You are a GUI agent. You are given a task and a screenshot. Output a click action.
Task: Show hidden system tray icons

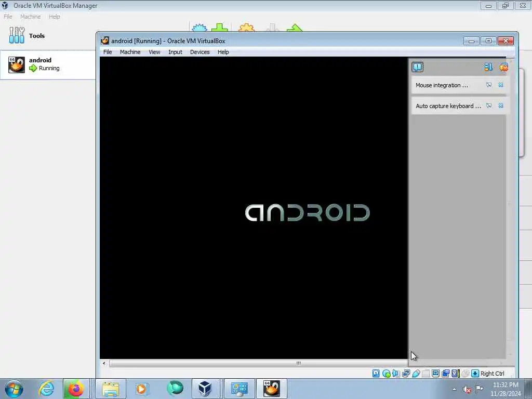point(454,389)
